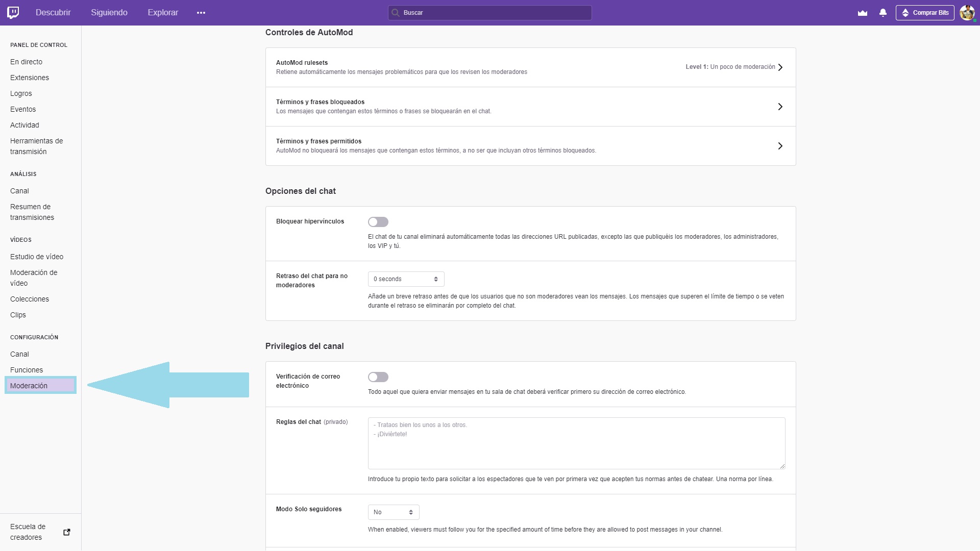
Task: Open Herramientas de transmisión
Action: (37, 146)
